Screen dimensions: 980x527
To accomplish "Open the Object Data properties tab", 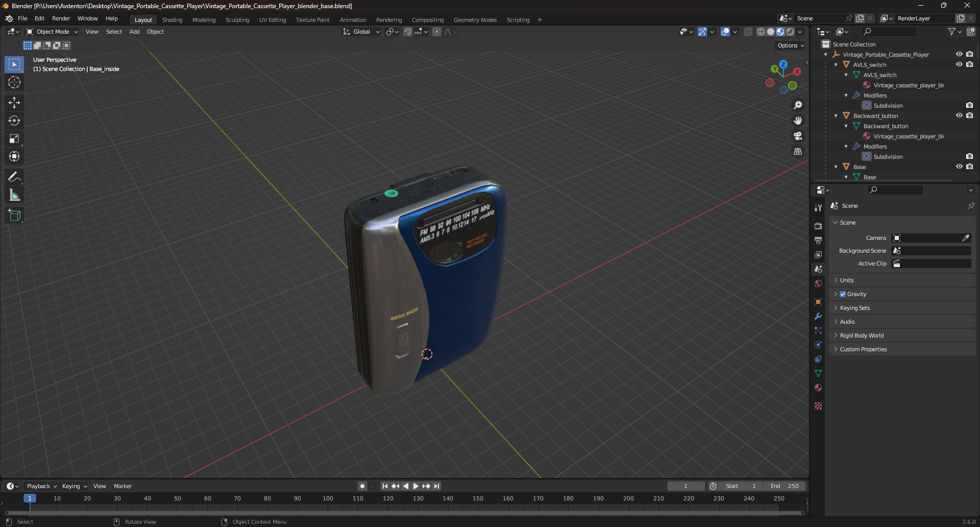I will (818, 373).
